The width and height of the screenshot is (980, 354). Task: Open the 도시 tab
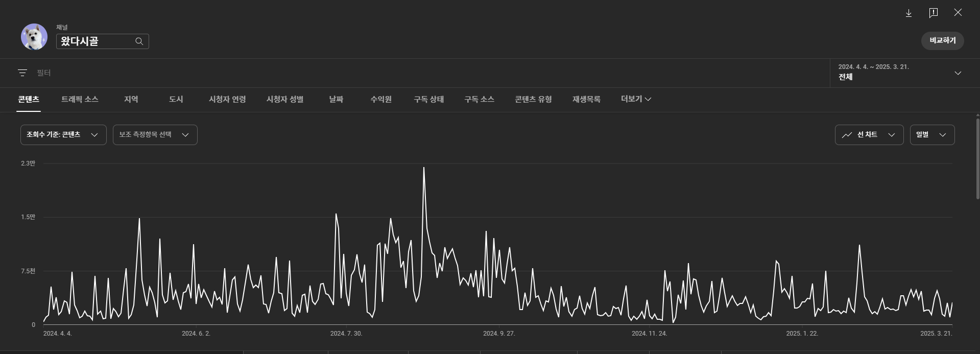point(176,99)
